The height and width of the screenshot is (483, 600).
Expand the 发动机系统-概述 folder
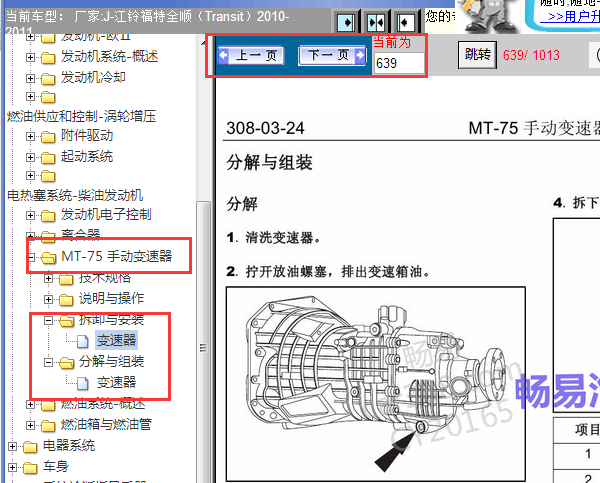(x=30, y=57)
